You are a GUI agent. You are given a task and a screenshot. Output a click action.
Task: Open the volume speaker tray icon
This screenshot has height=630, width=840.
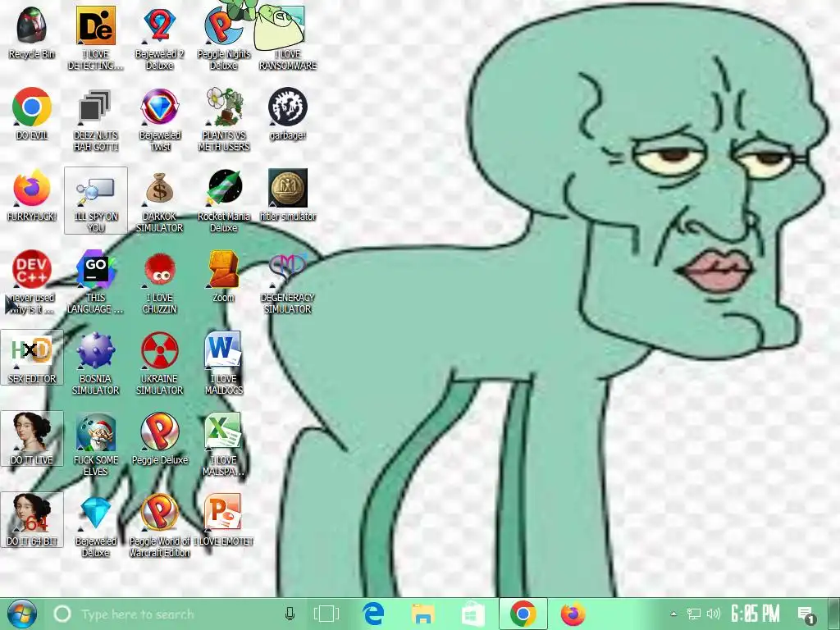pyautogui.click(x=714, y=614)
